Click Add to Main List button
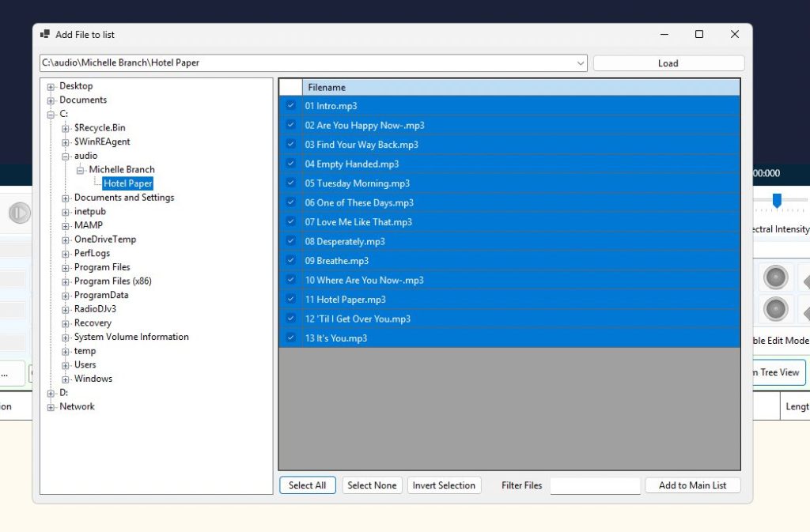This screenshot has height=532, width=810. tap(692, 485)
